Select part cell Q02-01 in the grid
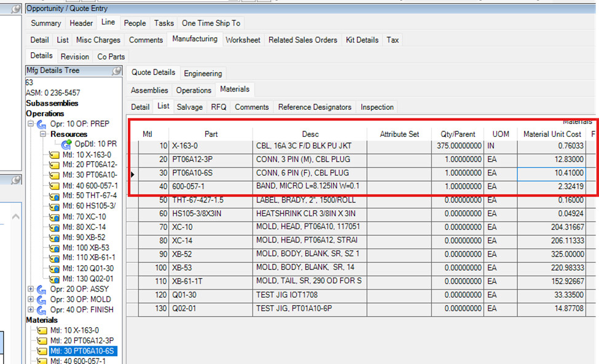599x364 pixels. click(x=211, y=309)
